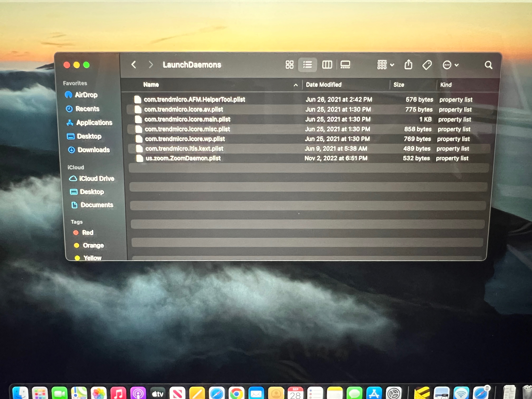Image resolution: width=532 pixels, height=399 pixels.
Task: Switch to icon view in Finder toolbar
Action: click(x=289, y=65)
